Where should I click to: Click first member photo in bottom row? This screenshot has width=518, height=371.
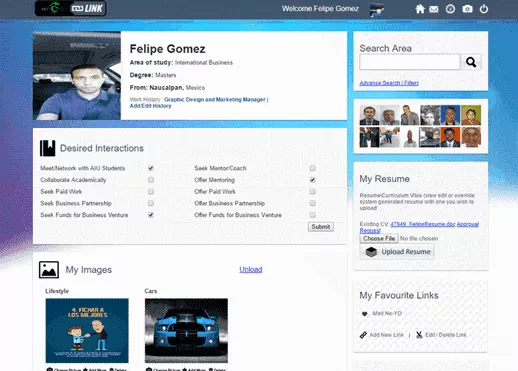point(369,137)
